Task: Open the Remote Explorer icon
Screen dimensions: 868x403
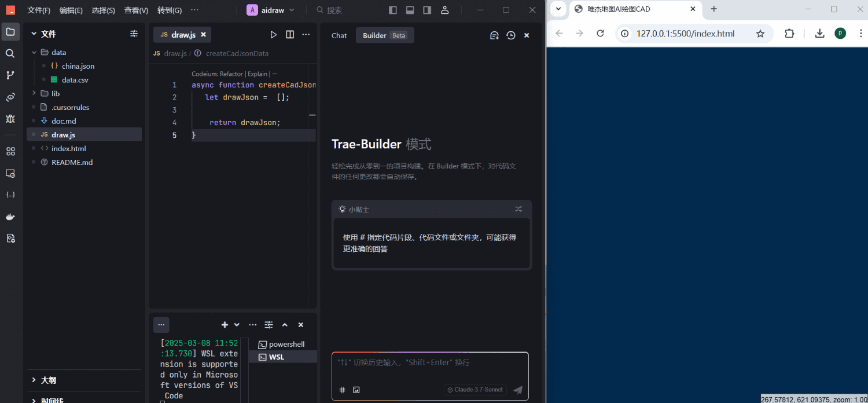Action: 10,173
